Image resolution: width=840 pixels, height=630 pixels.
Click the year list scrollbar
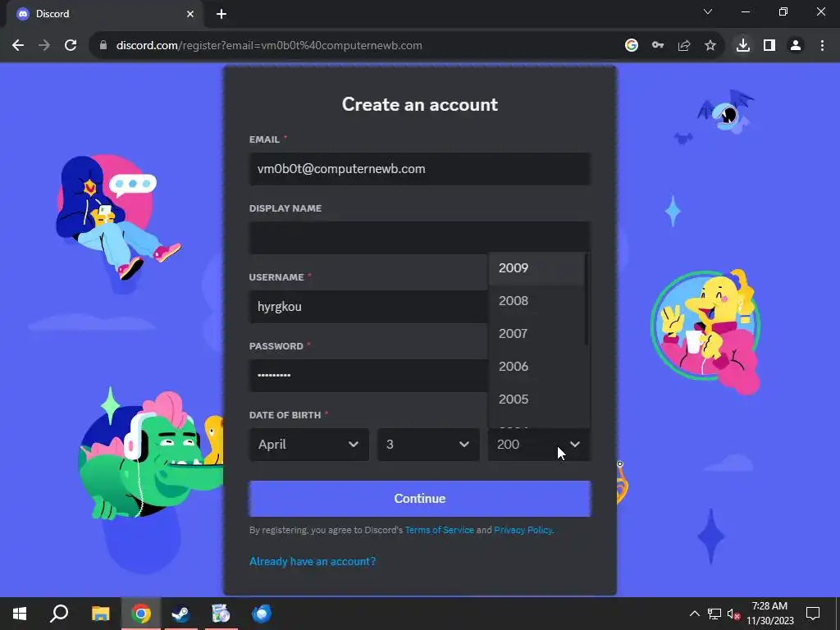[587, 299]
